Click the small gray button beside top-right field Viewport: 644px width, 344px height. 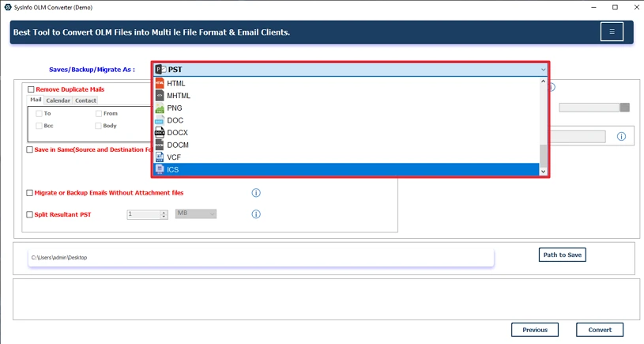[x=625, y=108]
